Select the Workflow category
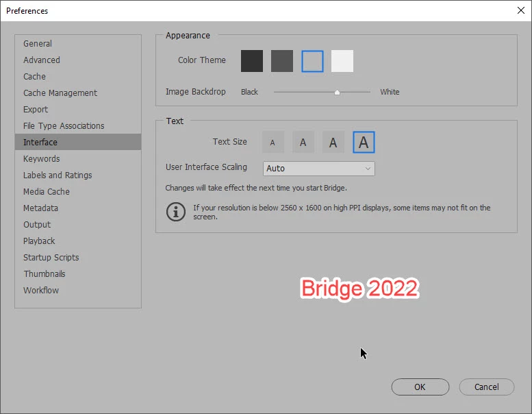The height and width of the screenshot is (414, 532). pos(78,291)
